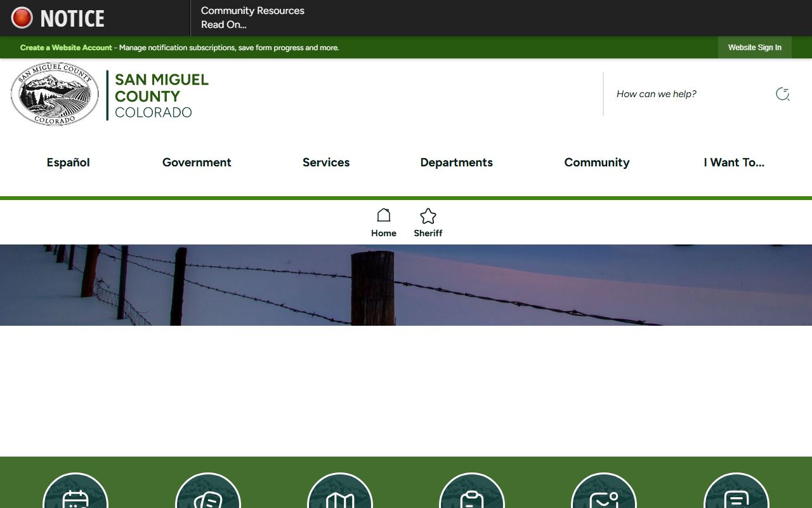
Task: Click the text page quick-link icon
Action: 737,490
